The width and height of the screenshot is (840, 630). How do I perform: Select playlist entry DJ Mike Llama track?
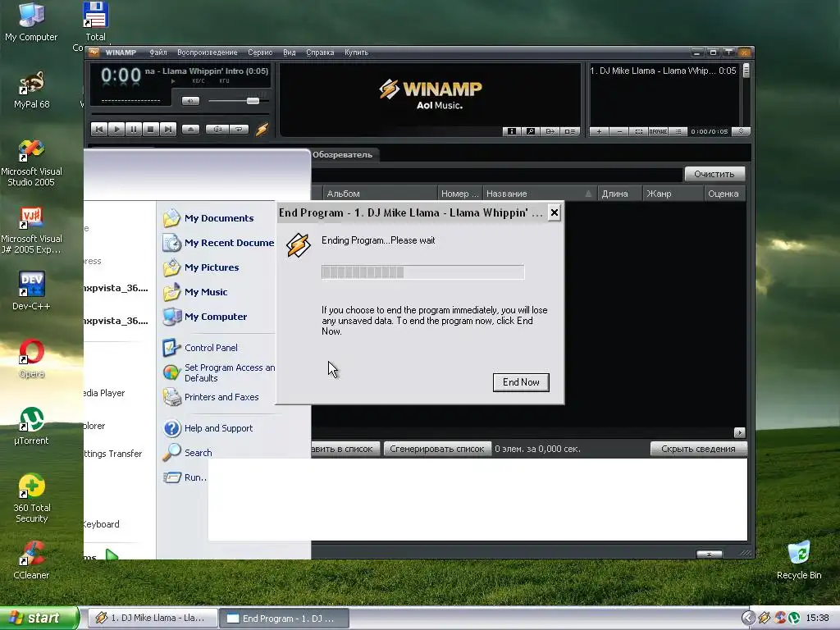coord(663,71)
